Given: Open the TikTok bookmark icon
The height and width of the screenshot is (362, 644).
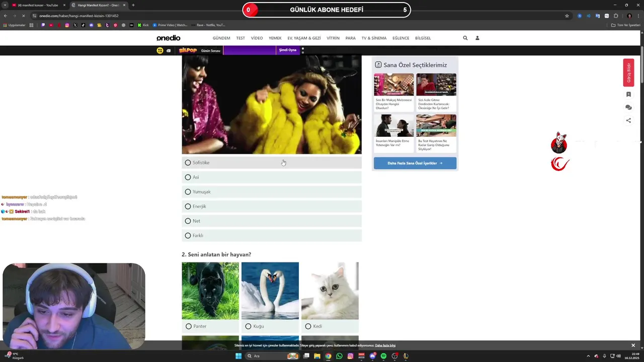Looking at the screenshot, I should pos(83,25).
